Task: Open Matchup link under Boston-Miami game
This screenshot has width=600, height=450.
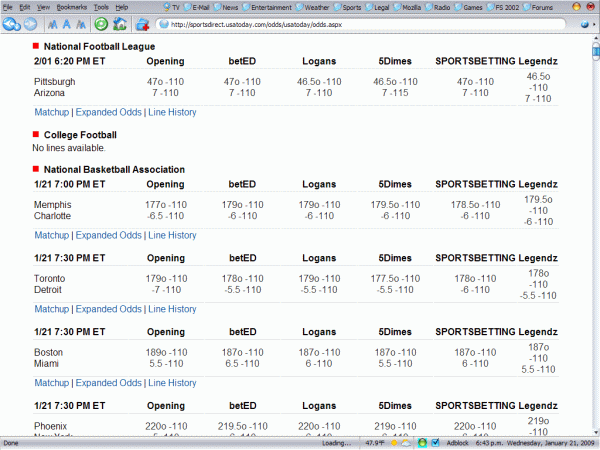Action: (52, 383)
